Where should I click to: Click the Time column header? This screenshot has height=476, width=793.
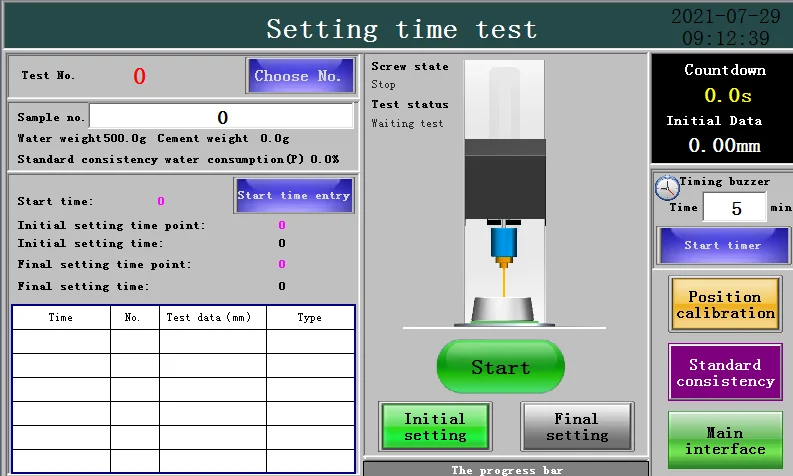click(61, 318)
